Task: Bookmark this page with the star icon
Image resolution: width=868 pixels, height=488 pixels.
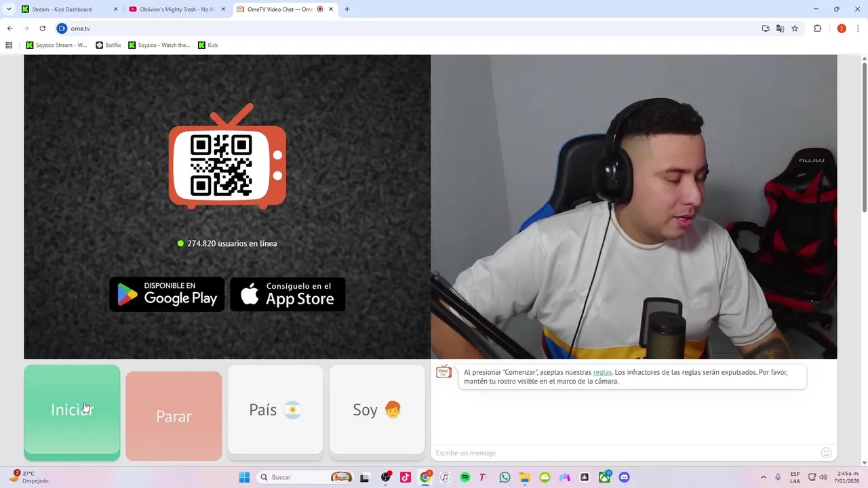Action: click(795, 28)
